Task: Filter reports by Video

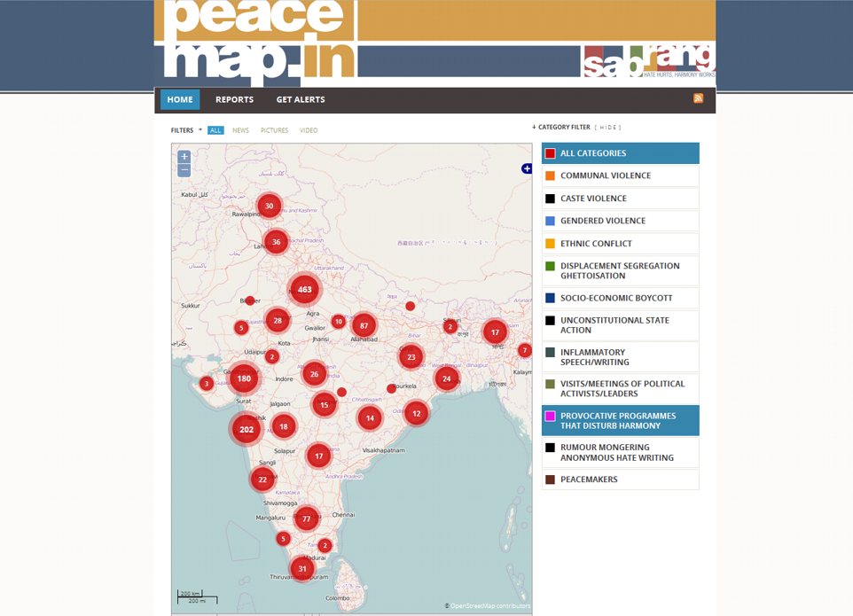Action: click(x=309, y=130)
